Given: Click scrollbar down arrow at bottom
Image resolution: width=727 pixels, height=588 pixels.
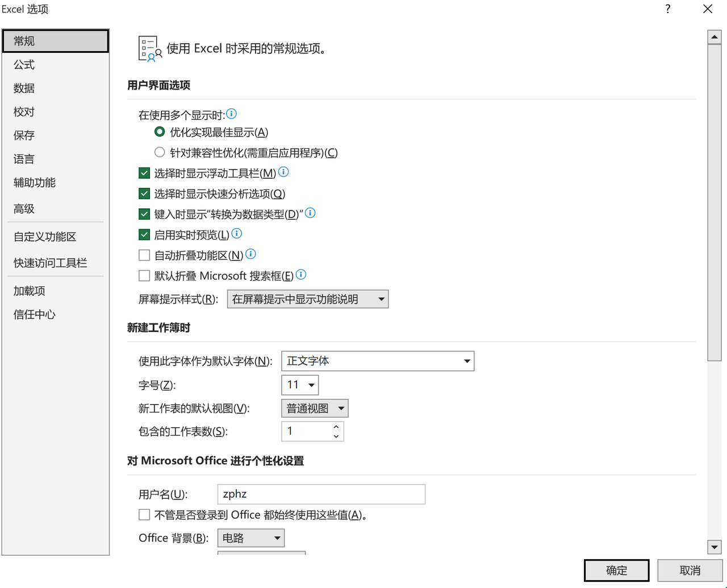Looking at the screenshot, I should (714, 547).
